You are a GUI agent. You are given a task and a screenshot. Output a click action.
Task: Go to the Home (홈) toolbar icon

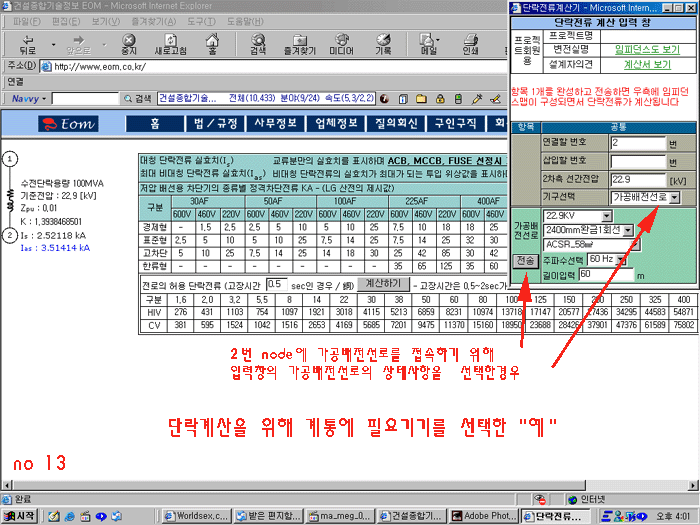click(212, 44)
